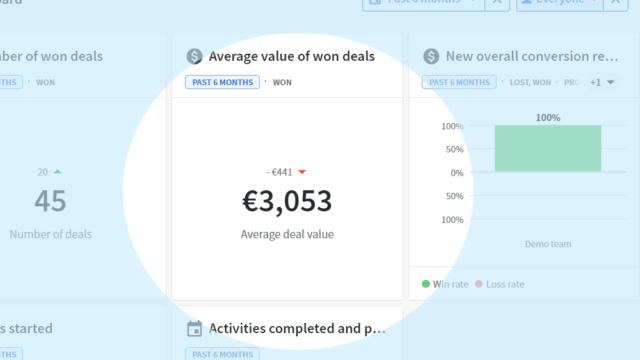Image resolution: width=640 pixels, height=360 pixels.
Task: Click the green up arrow next to 20
Action: pos(58,171)
